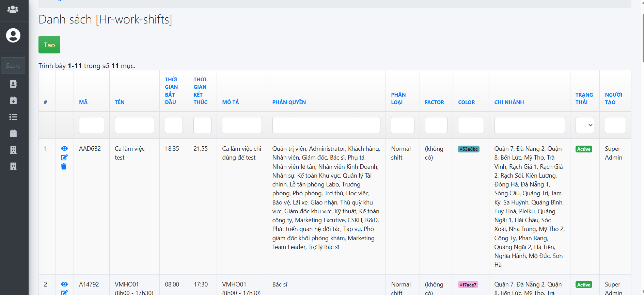The image size is (644, 295).
Task: Click the Mô tả filter input
Action: [x=242, y=125]
